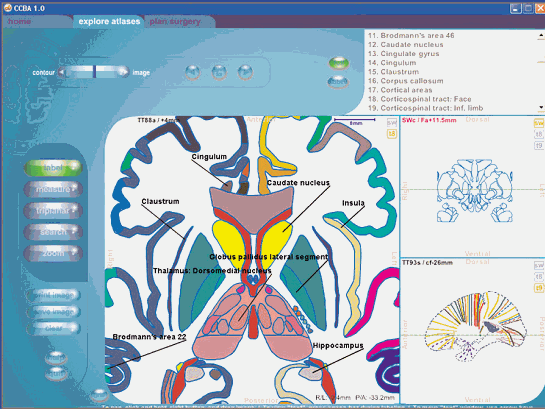Screen dimensions: 545x409
Task: Click the round quit button
Action: pyautogui.click(x=56, y=374)
